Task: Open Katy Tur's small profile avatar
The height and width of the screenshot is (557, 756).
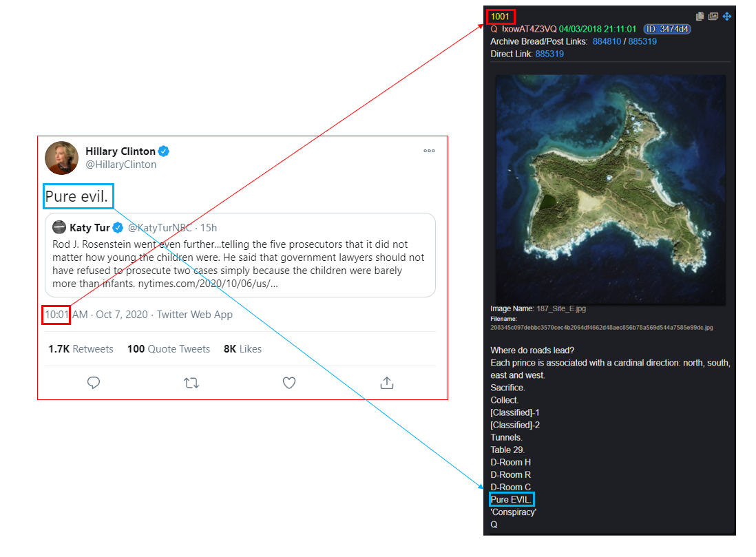Action: pyautogui.click(x=59, y=227)
